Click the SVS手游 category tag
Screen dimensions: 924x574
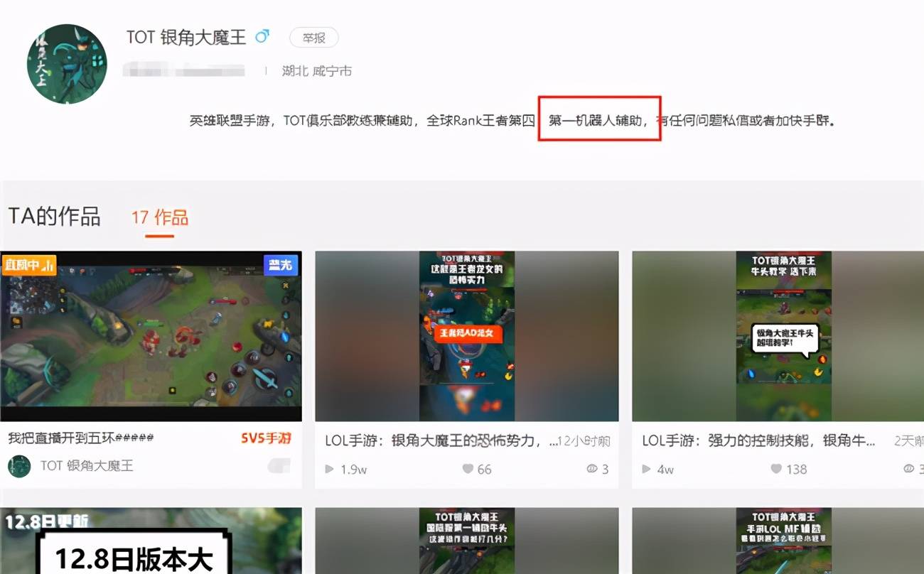(266, 438)
